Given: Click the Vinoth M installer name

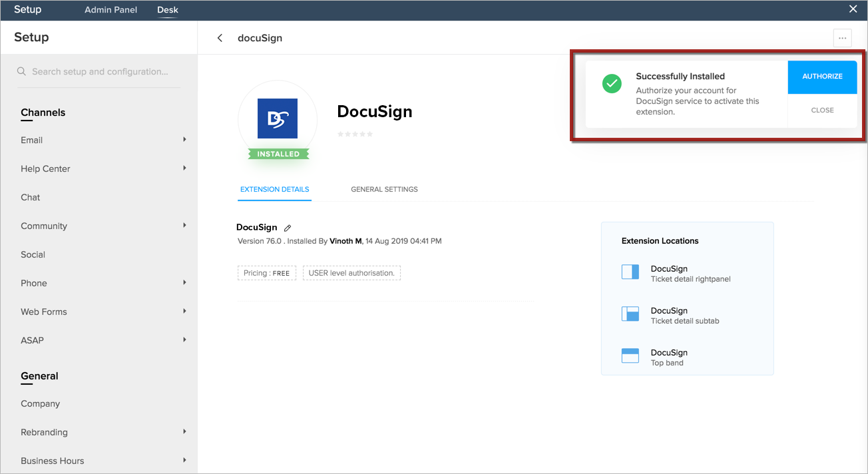Looking at the screenshot, I should click(x=345, y=241).
